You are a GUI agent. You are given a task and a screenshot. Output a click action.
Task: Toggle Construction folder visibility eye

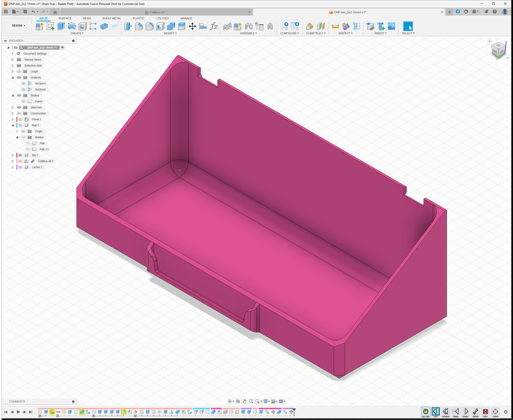(19, 114)
